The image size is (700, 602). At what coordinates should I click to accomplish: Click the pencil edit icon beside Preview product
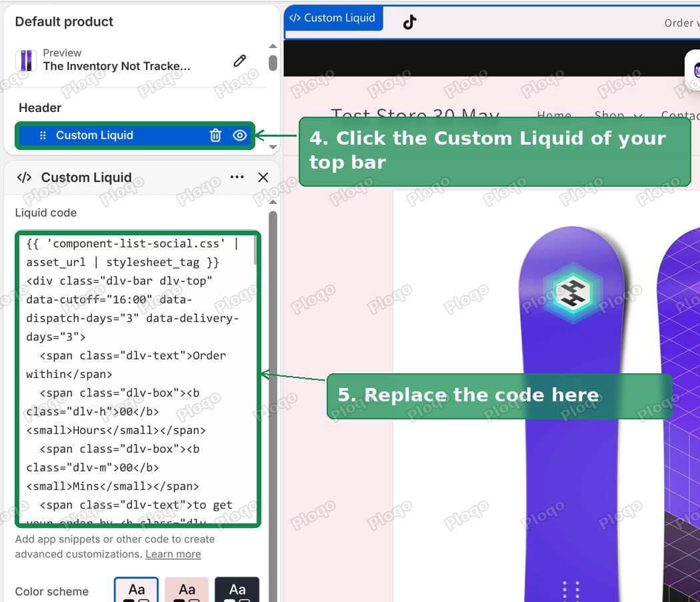pos(240,61)
